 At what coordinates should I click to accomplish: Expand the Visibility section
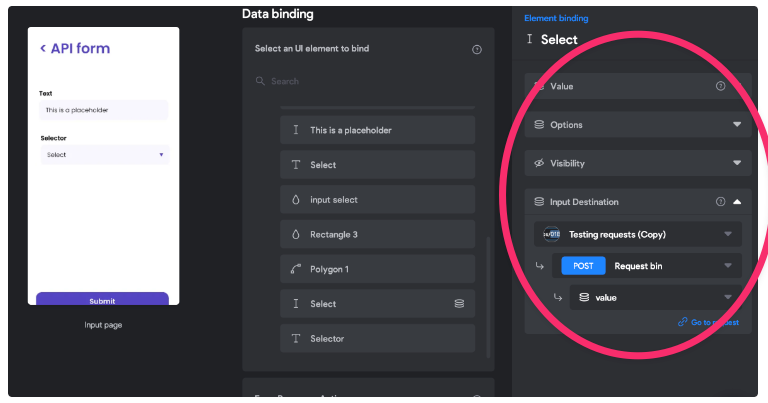tap(737, 163)
